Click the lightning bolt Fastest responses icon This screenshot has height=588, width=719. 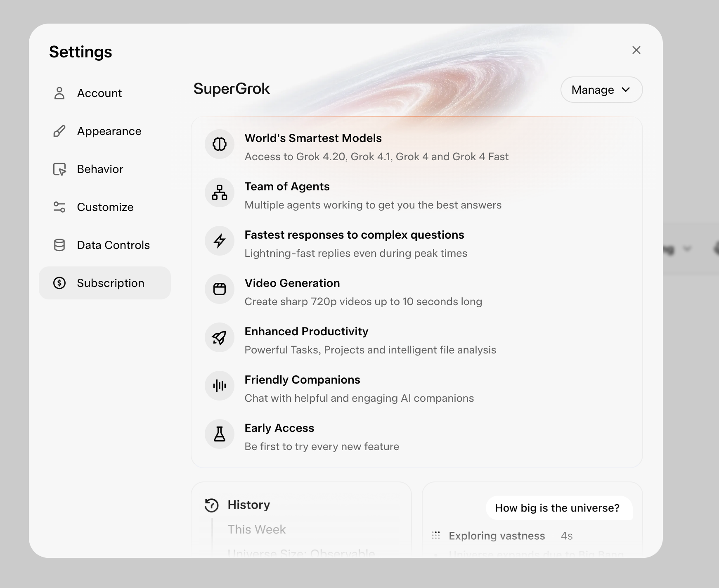tap(220, 241)
